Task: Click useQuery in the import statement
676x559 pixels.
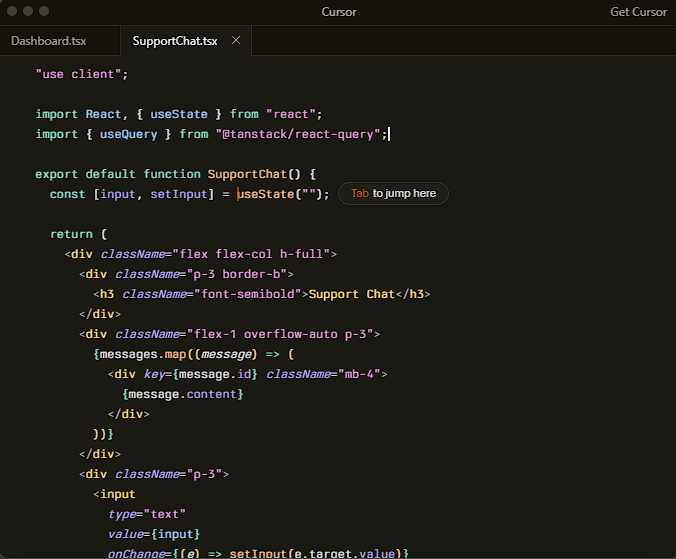Action: [x=128, y=134]
